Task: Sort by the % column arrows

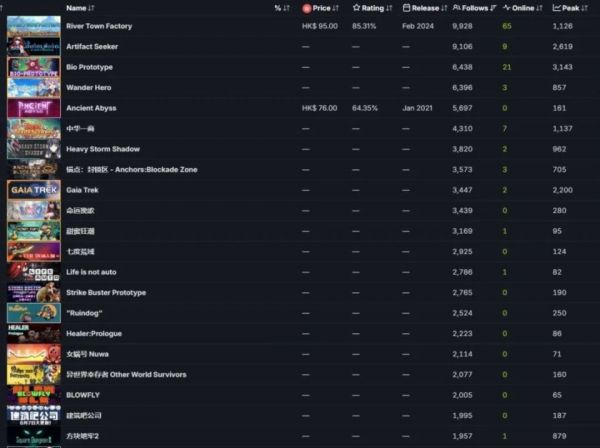Action: [x=283, y=8]
